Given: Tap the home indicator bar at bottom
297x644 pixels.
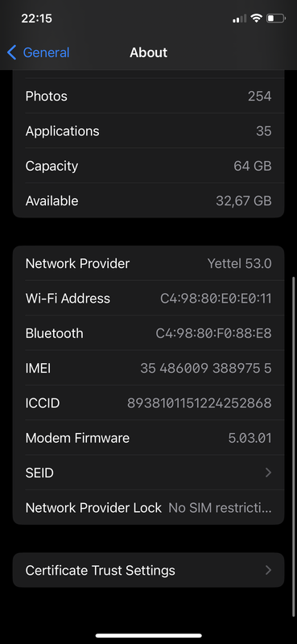Looking at the screenshot, I should pos(148,635).
